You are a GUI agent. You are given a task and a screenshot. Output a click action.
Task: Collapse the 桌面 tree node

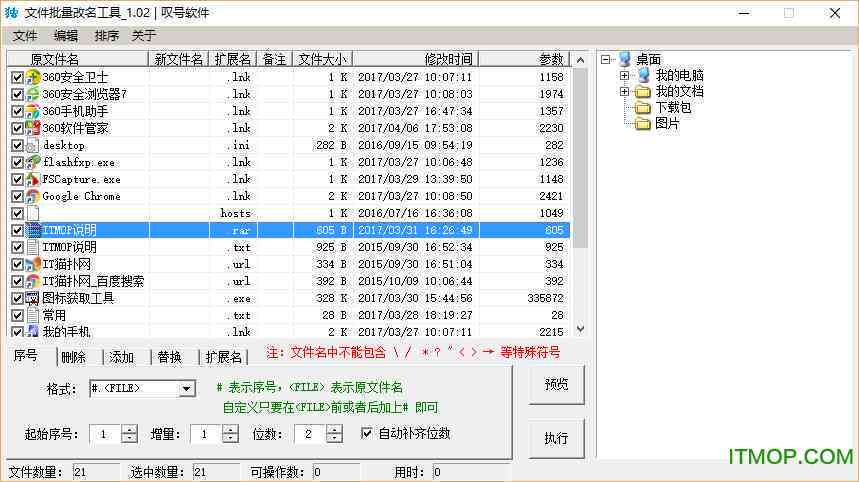coord(605,59)
